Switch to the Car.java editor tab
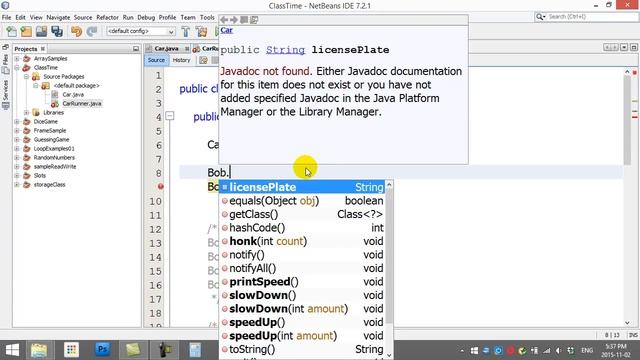This screenshot has height=360, width=640. [x=167, y=49]
